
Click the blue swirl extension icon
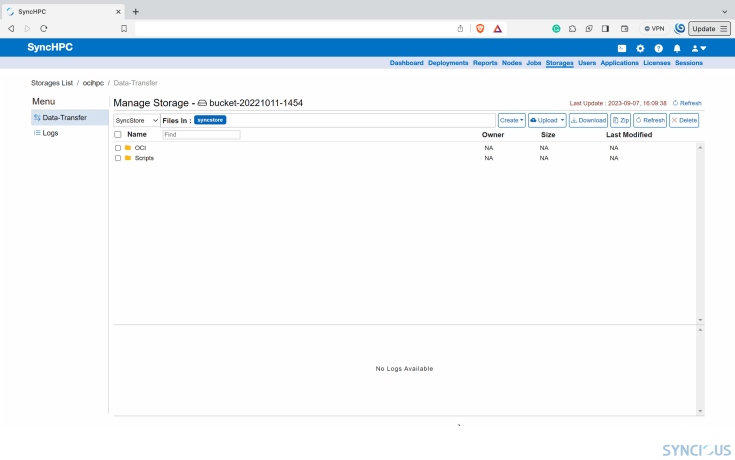pos(679,29)
